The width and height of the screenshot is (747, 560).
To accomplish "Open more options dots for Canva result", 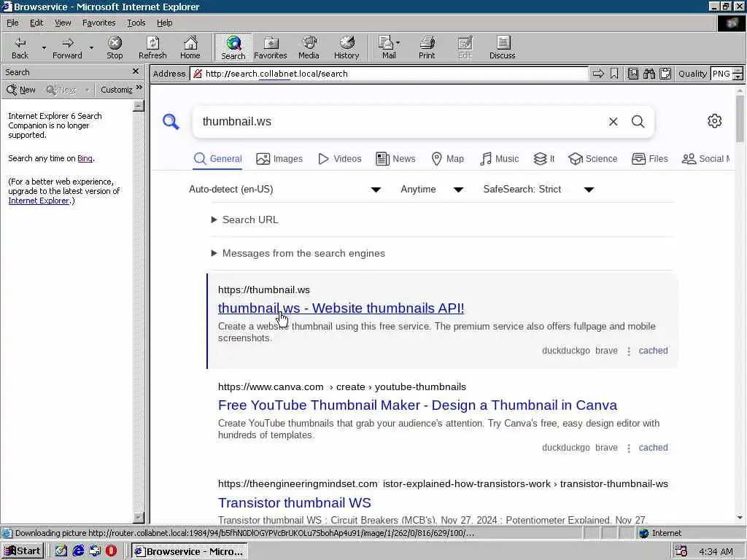I will click(629, 448).
